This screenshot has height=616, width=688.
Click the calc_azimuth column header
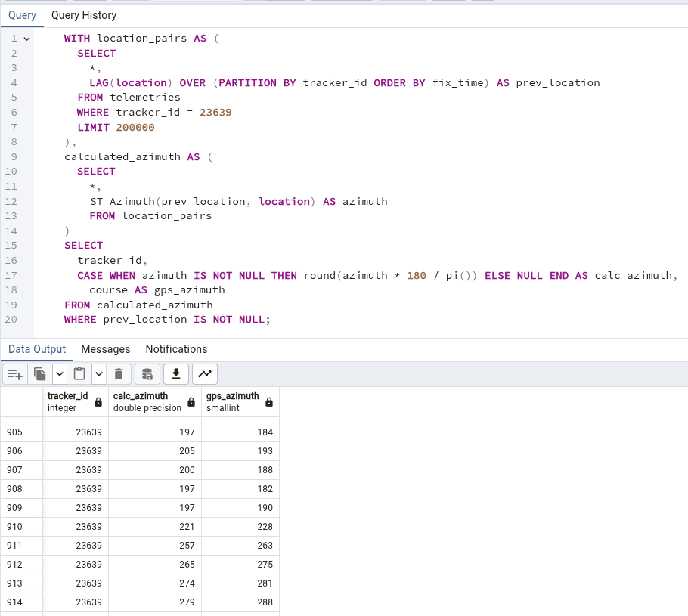155,402
